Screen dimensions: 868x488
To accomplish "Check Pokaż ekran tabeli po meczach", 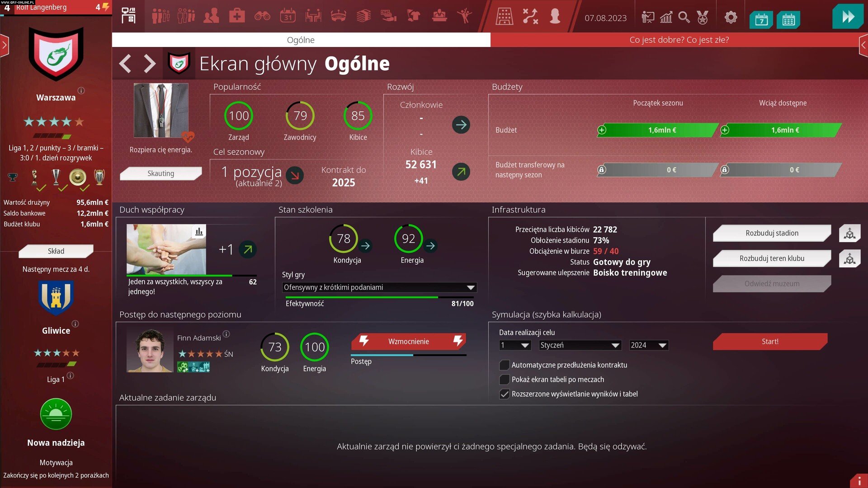I will tap(504, 380).
